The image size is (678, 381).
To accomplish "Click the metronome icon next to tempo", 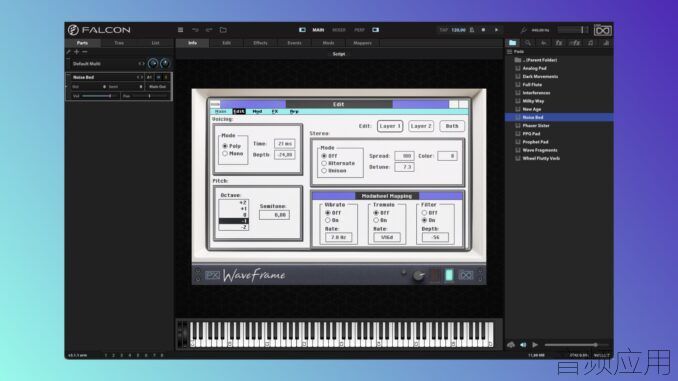I will [x=472, y=30].
